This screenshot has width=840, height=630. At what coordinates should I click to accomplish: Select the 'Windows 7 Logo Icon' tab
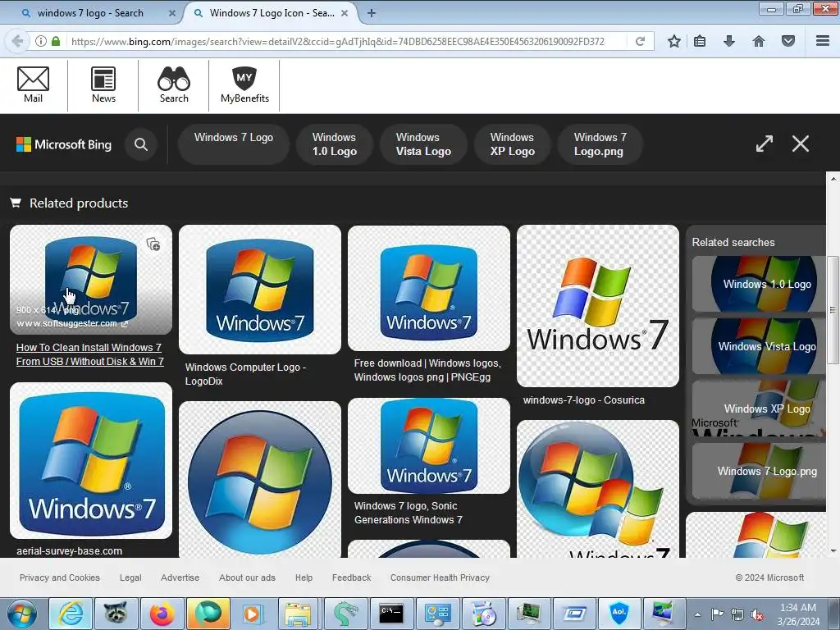[x=271, y=13]
